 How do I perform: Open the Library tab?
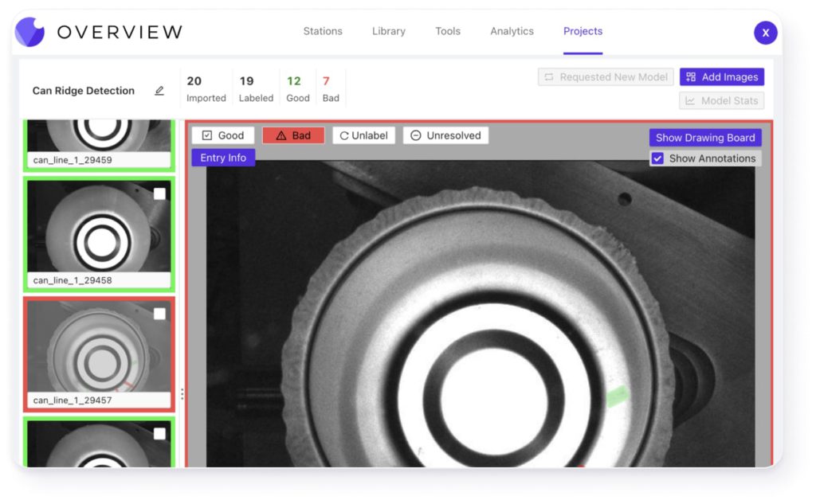click(x=389, y=31)
